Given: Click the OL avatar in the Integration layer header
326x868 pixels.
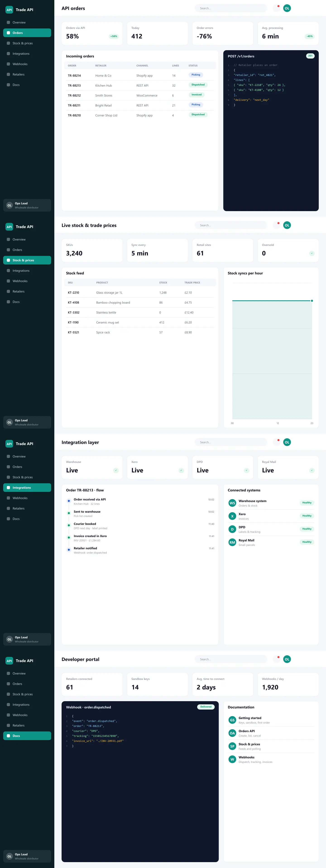Looking at the screenshot, I should tap(287, 442).
